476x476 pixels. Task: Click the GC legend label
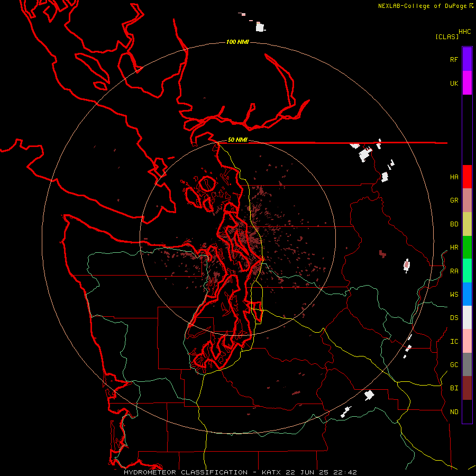click(454, 365)
